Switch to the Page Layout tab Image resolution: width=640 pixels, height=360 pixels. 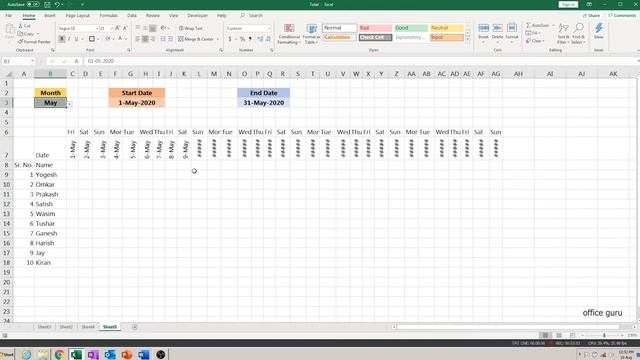pos(78,16)
